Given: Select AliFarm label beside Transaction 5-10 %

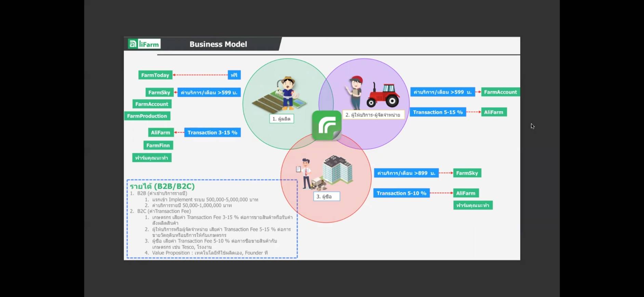Looking at the screenshot, I should 466,193.
